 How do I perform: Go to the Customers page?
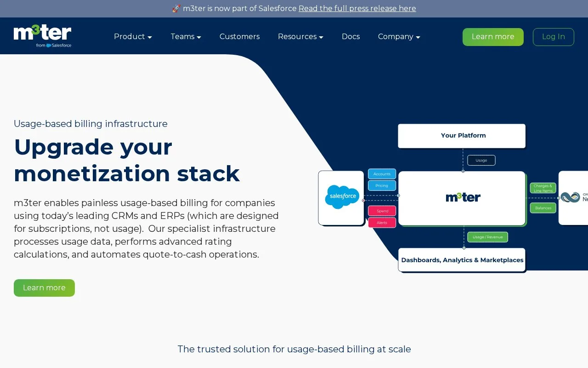(x=240, y=37)
